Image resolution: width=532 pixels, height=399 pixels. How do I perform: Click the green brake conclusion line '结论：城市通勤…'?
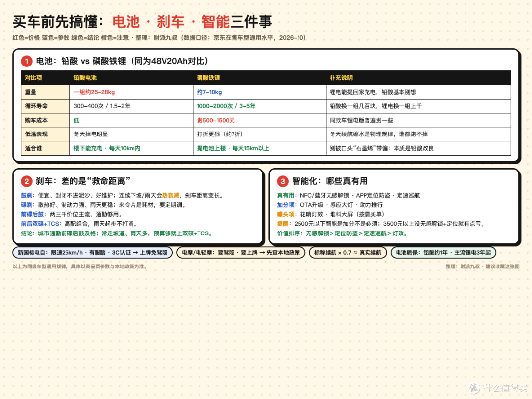117,233
